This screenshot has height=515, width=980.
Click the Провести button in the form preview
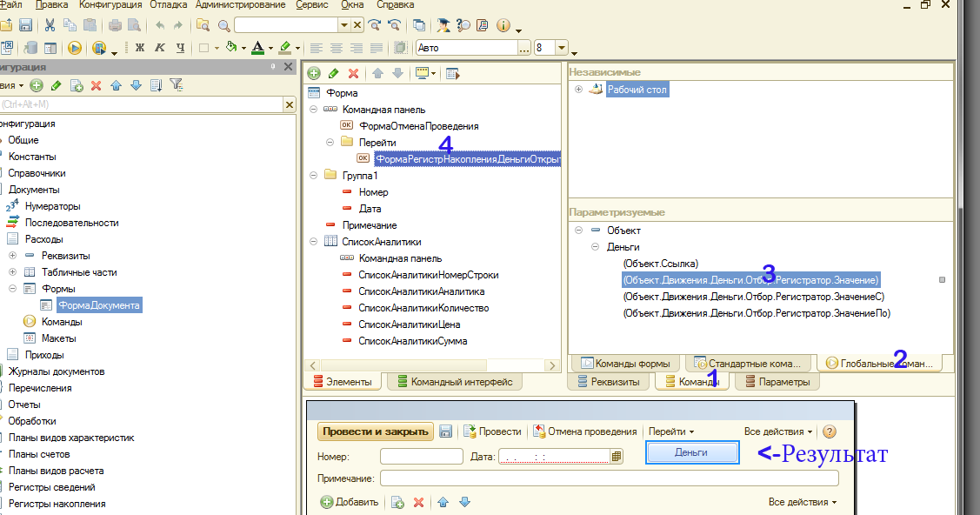point(492,431)
